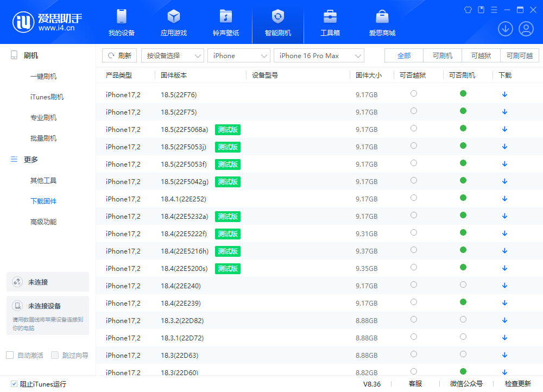Download firmware 18.5(22F75)
The width and height of the screenshot is (543, 392).
coord(504,112)
